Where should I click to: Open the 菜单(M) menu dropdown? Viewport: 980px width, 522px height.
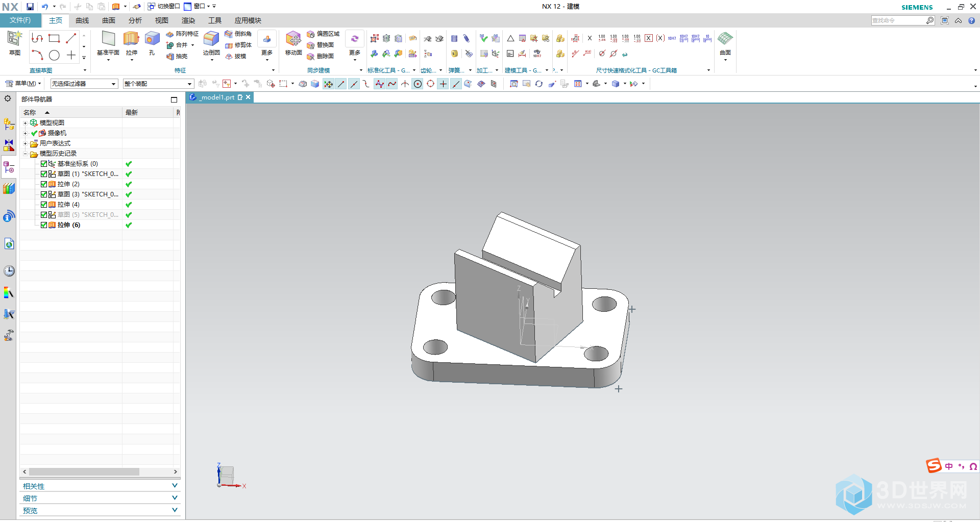point(23,83)
